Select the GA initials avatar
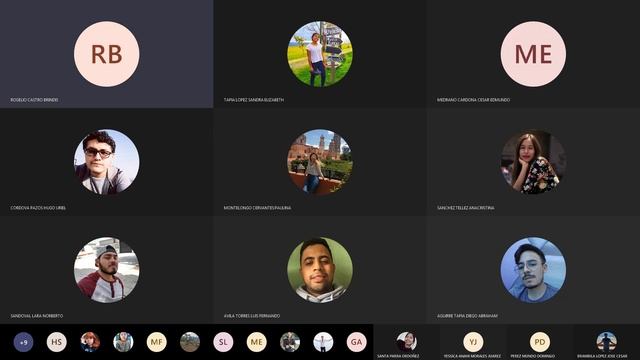Viewport: 640px width, 360px height. click(356, 342)
